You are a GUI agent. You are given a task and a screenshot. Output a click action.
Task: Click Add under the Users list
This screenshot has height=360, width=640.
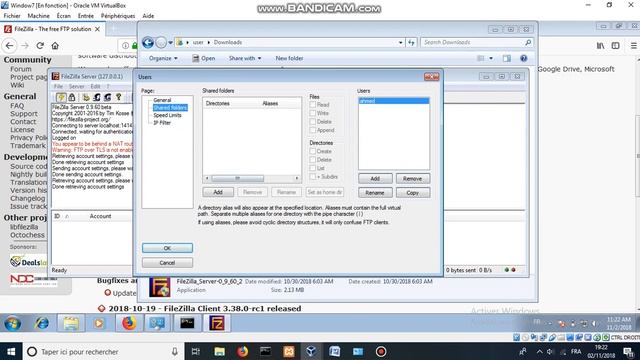tap(375, 178)
